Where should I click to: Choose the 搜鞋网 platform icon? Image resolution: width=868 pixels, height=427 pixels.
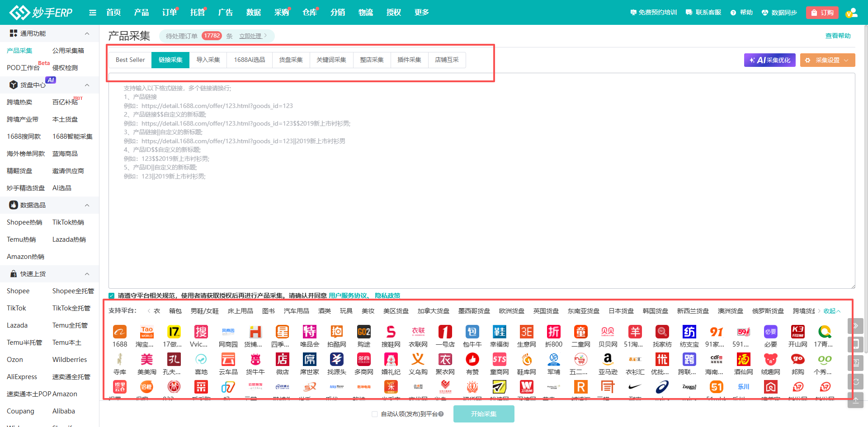pos(391,332)
